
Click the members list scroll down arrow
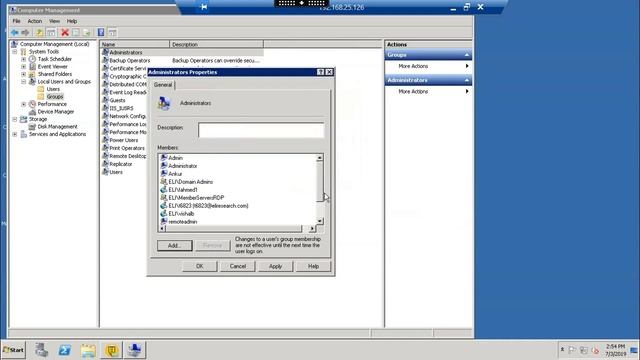pyautogui.click(x=320, y=221)
